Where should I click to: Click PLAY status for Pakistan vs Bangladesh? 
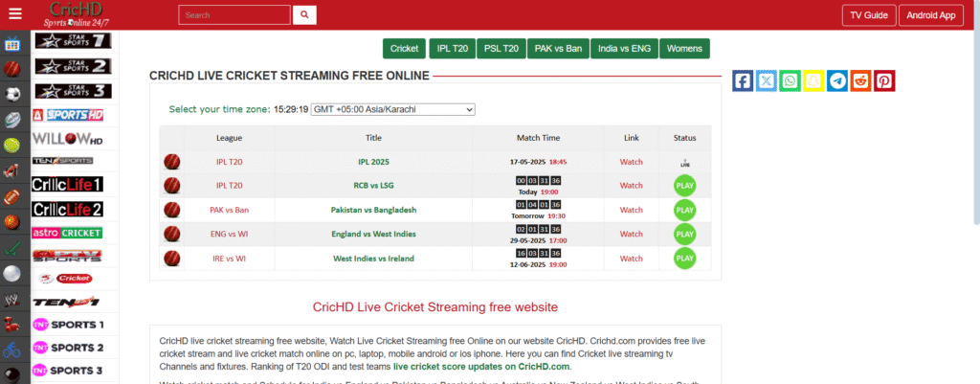click(x=685, y=210)
